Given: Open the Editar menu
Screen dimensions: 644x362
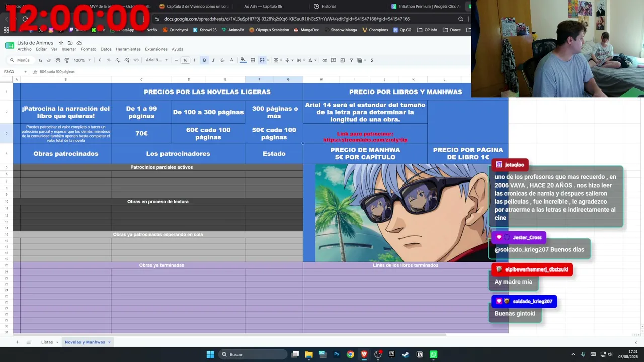Looking at the screenshot, I should tap(41, 49).
